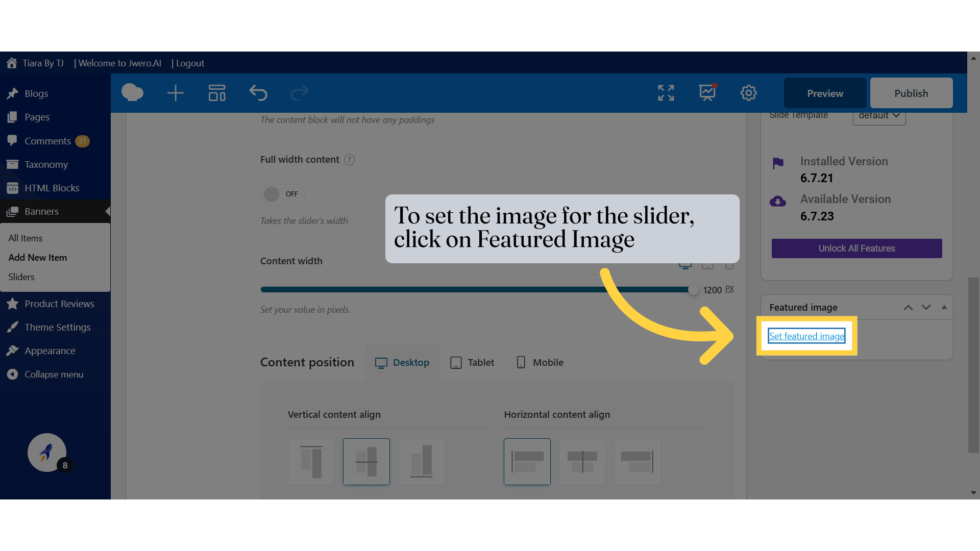This screenshot has height=551, width=980.
Task: Click the fullscreen expand icon
Action: [x=666, y=93]
